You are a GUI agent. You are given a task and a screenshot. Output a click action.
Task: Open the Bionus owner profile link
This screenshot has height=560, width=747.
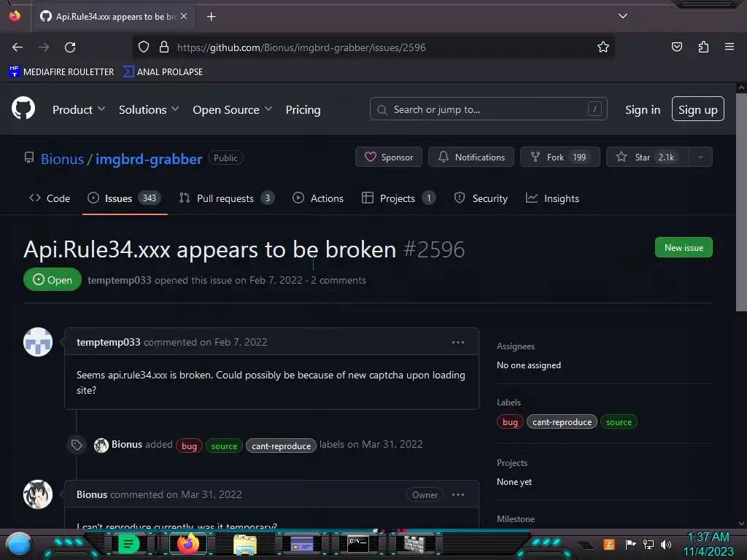click(x=63, y=158)
